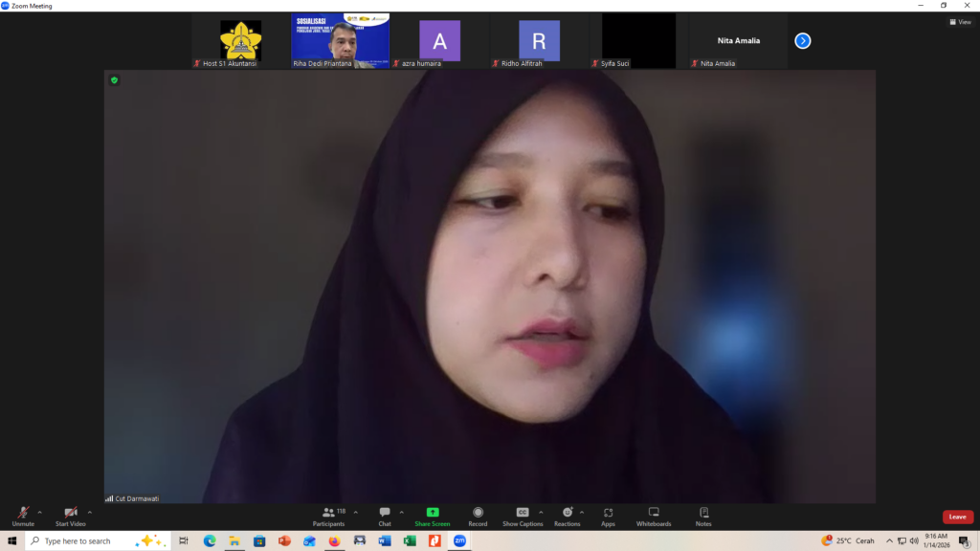
Task: Show next participants with the blue arrow
Action: [803, 40]
